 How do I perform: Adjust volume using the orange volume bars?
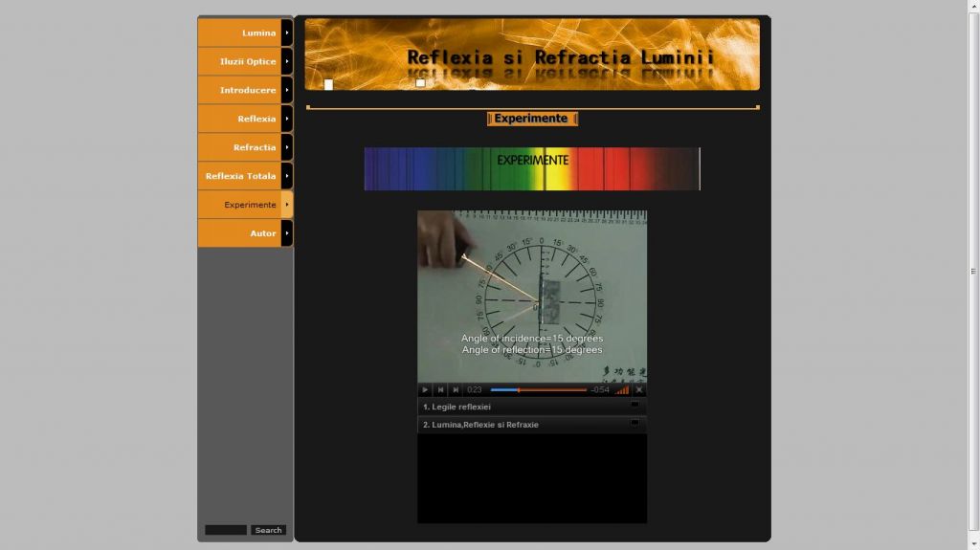[622, 390]
